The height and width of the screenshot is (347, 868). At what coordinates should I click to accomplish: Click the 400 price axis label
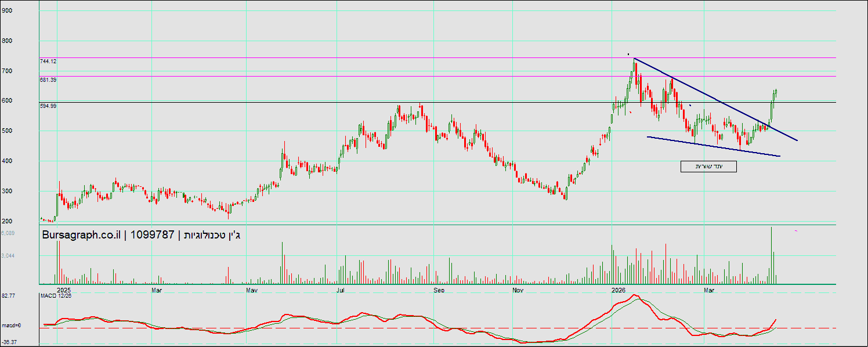7,161
